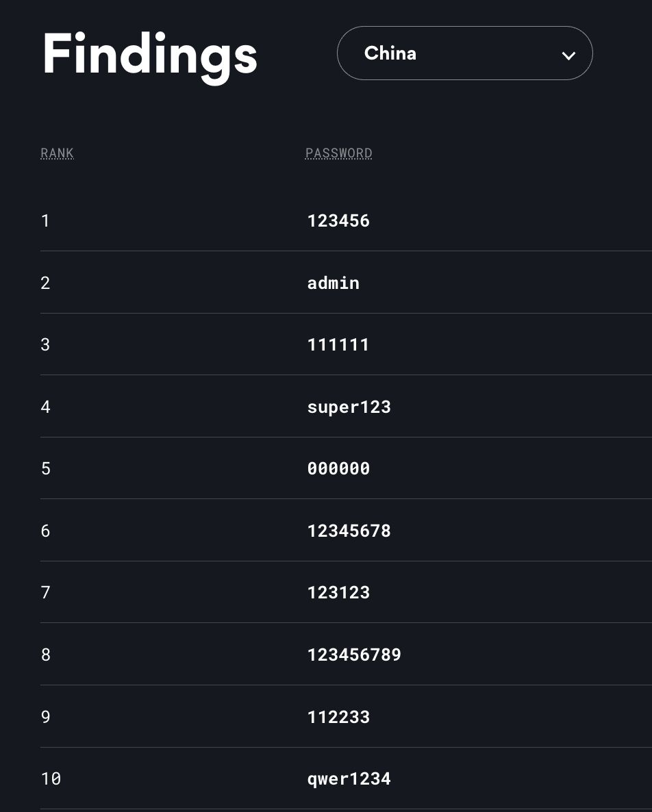Sort by the RANK column header
The width and height of the screenshot is (652, 812).
[x=57, y=153]
